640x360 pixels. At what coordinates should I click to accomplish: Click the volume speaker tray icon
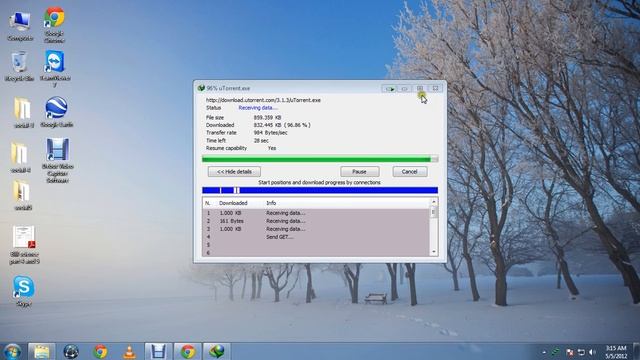592,352
